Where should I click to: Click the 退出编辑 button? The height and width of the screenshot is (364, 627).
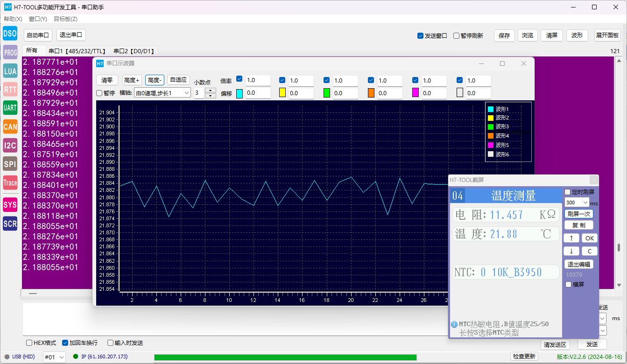coord(579,264)
